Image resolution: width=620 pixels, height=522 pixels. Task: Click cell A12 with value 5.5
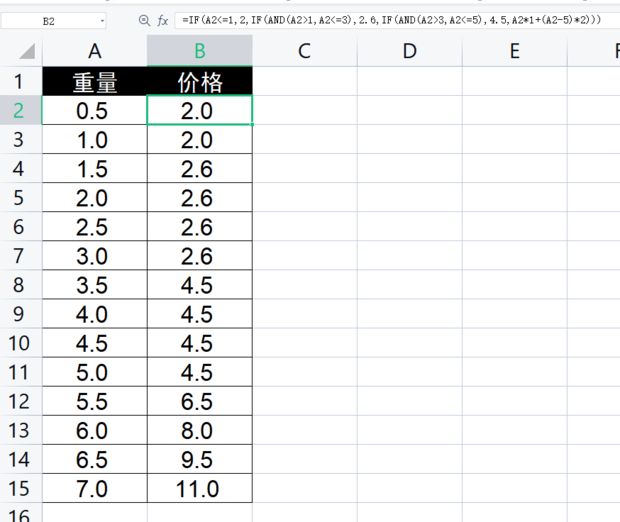pos(95,401)
